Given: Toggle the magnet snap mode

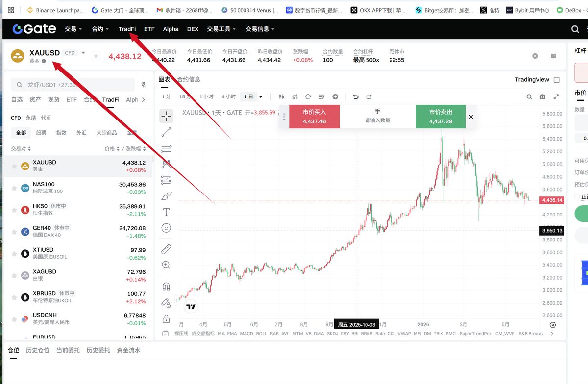Looking at the screenshot, I should tap(166, 287).
